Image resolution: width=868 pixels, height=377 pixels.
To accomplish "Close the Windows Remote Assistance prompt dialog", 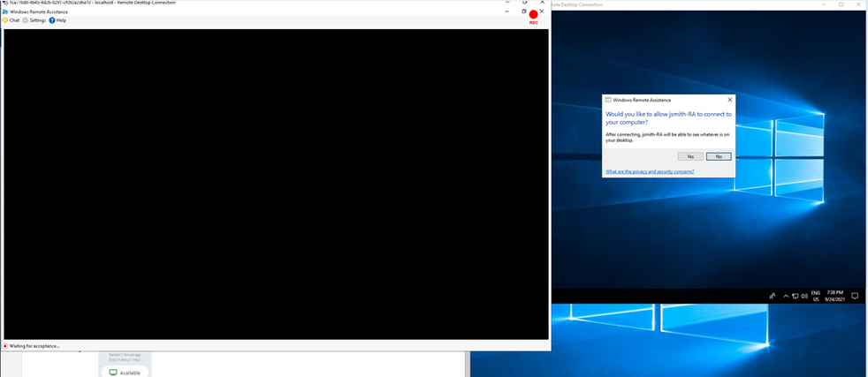I will tap(729, 100).
